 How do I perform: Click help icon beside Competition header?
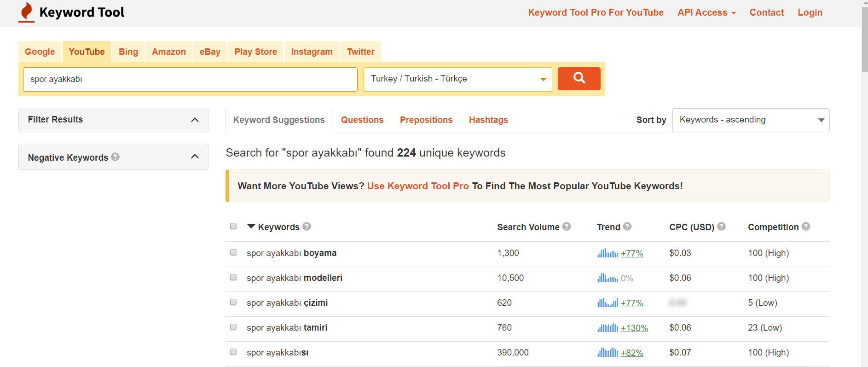coord(806,227)
